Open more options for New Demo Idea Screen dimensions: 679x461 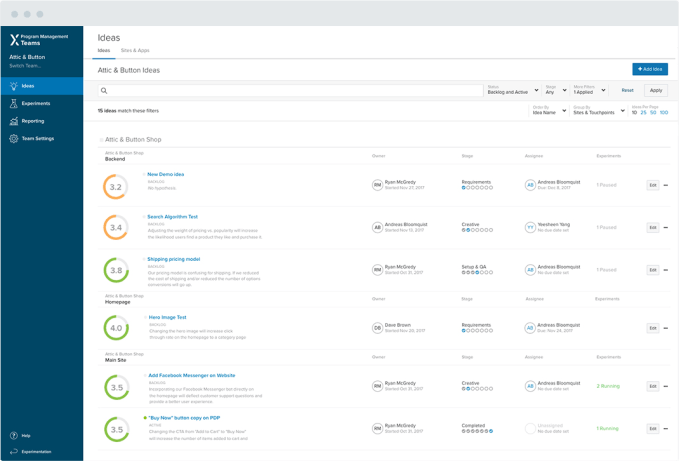coord(666,185)
